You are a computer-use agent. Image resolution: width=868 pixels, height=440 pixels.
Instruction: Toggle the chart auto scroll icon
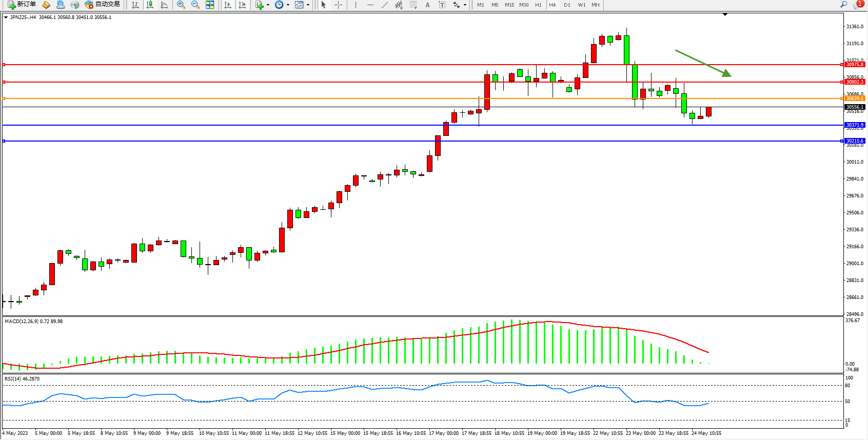tap(228, 5)
